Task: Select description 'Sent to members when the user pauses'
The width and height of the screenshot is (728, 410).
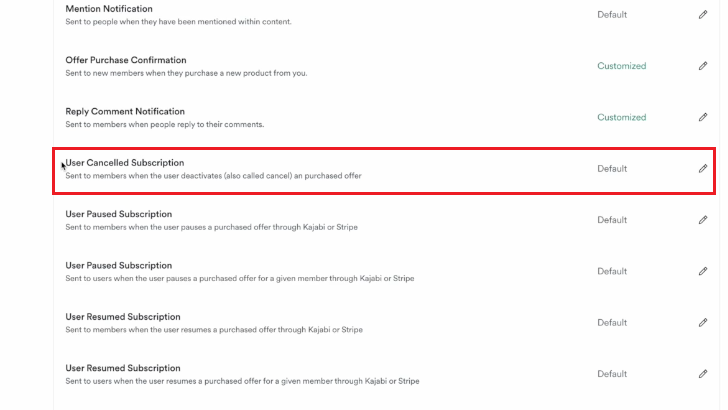Action: [x=212, y=227]
